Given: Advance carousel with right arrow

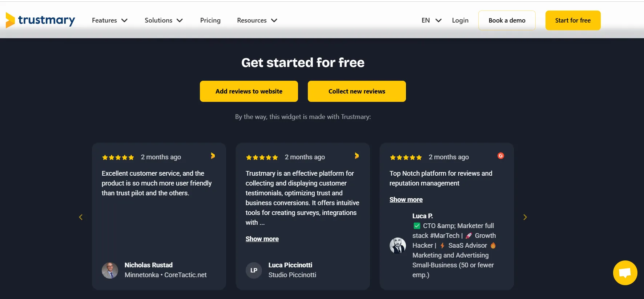Looking at the screenshot, I should pyautogui.click(x=525, y=217).
